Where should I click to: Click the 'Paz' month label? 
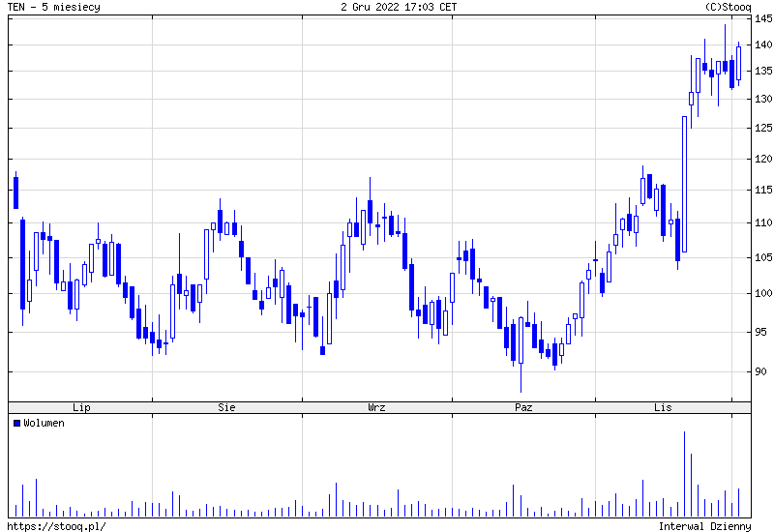pos(523,407)
